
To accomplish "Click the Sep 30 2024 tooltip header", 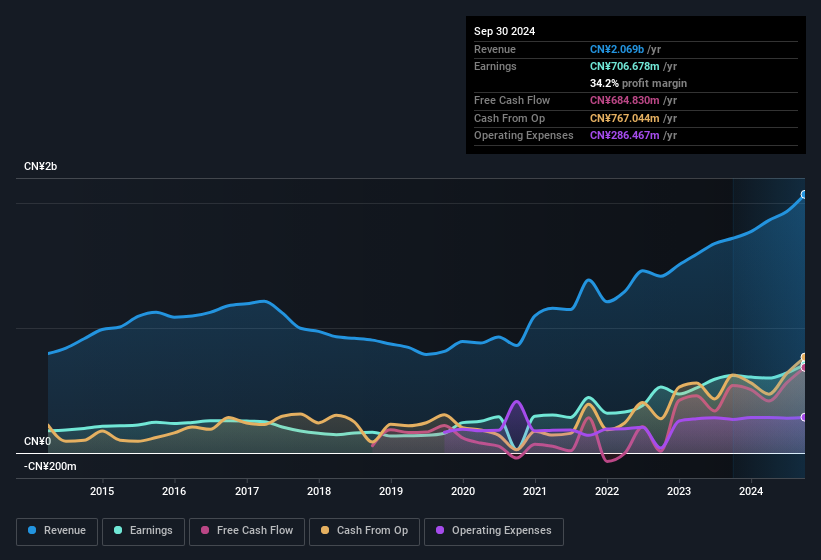I will point(505,31).
